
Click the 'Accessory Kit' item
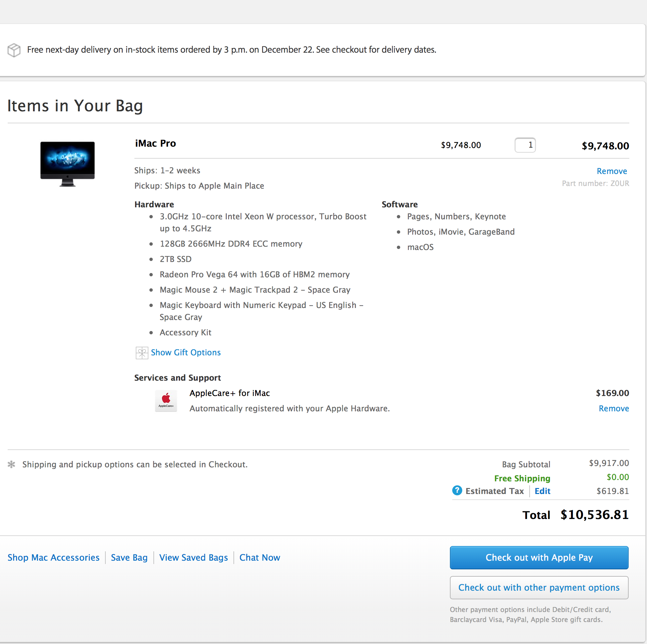pos(185,332)
